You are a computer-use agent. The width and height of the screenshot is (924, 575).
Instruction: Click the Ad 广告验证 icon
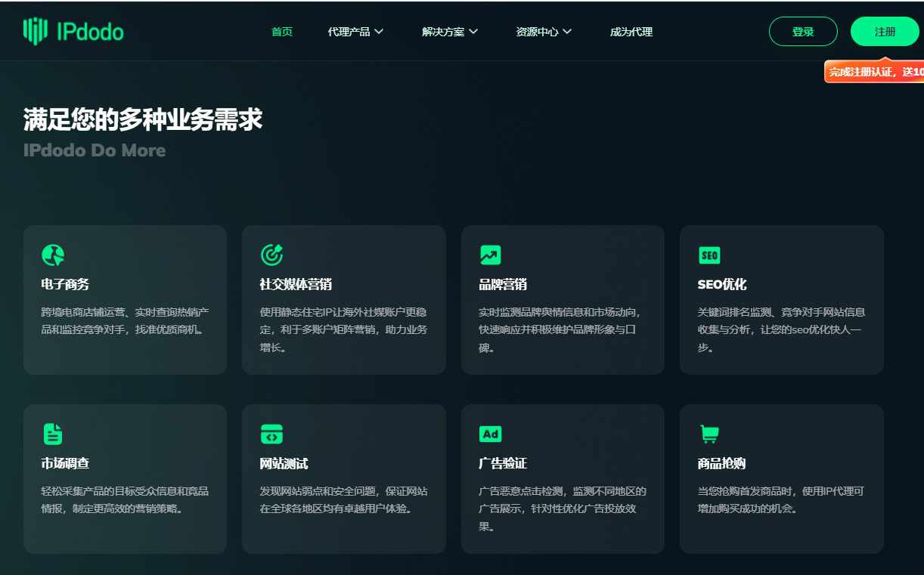tap(490, 434)
